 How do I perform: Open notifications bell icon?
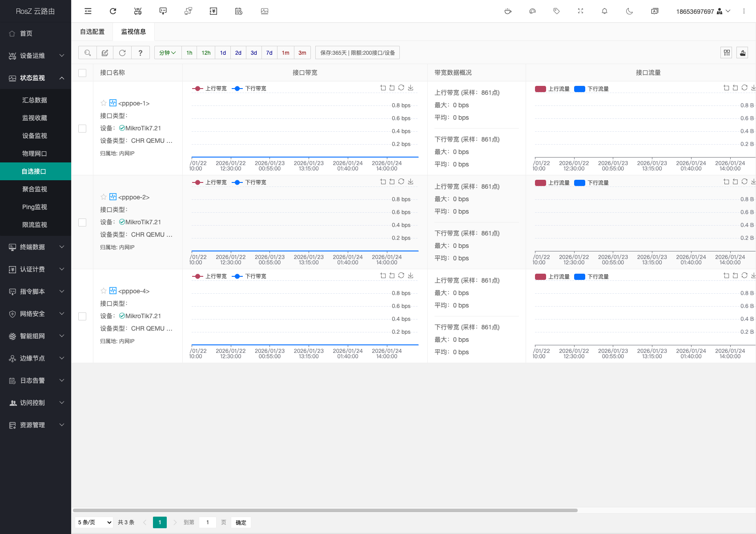click(x=604, y=11)
